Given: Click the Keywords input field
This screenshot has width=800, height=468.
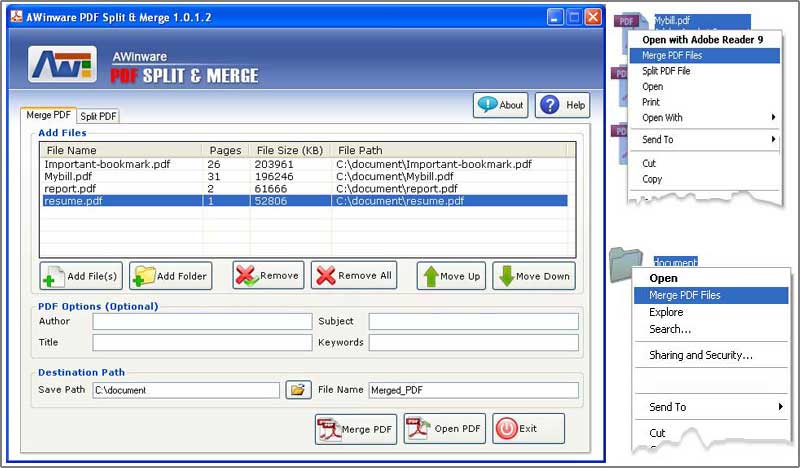Looking at the screenshot, I should click(473, 343).
